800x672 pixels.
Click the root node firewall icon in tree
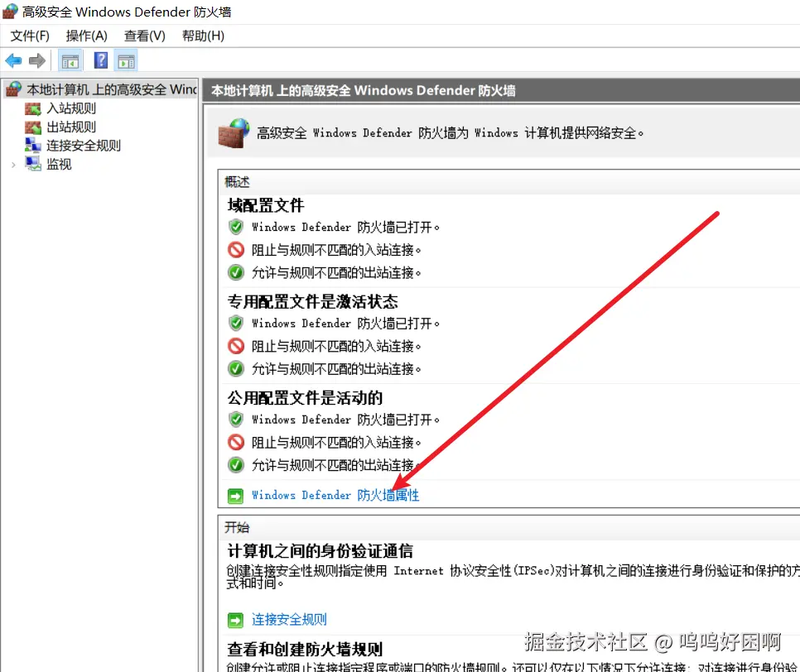click(14, 89)
